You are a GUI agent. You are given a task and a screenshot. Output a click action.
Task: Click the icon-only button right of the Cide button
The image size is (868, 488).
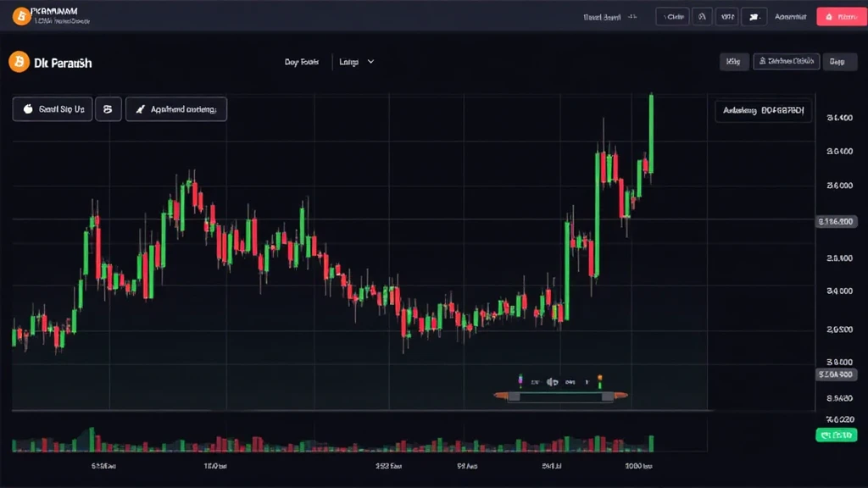(702, 16)
